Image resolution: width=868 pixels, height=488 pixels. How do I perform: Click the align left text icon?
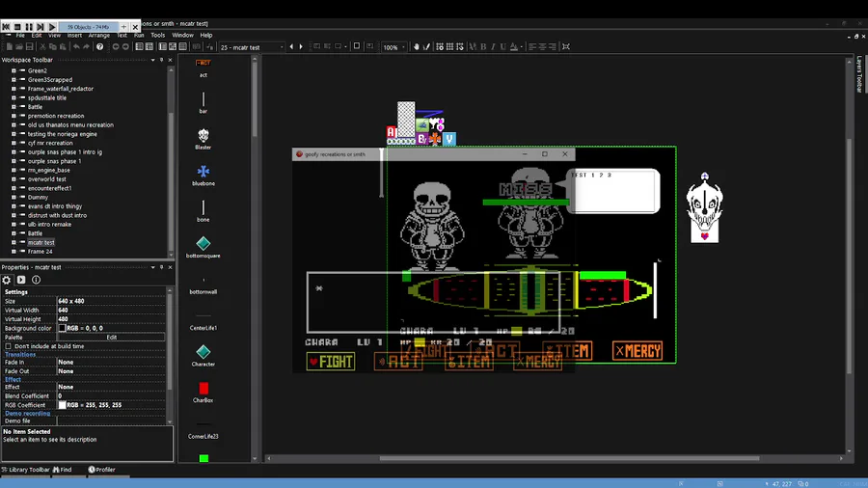[532, 47]
